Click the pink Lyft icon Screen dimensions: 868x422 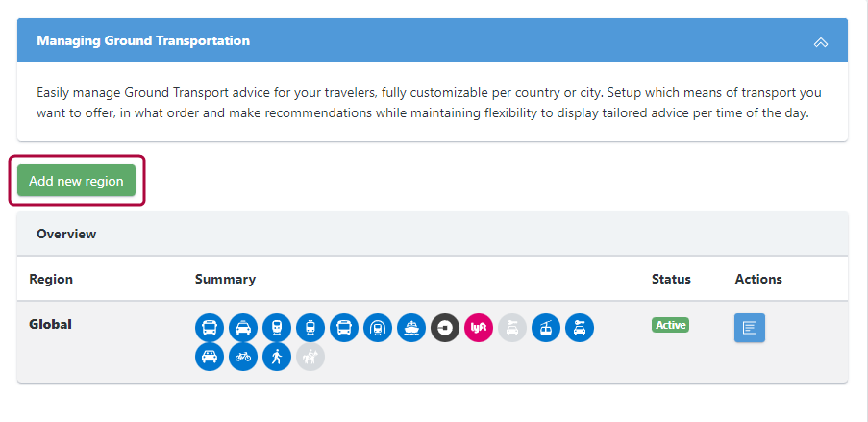click(479, 328)
